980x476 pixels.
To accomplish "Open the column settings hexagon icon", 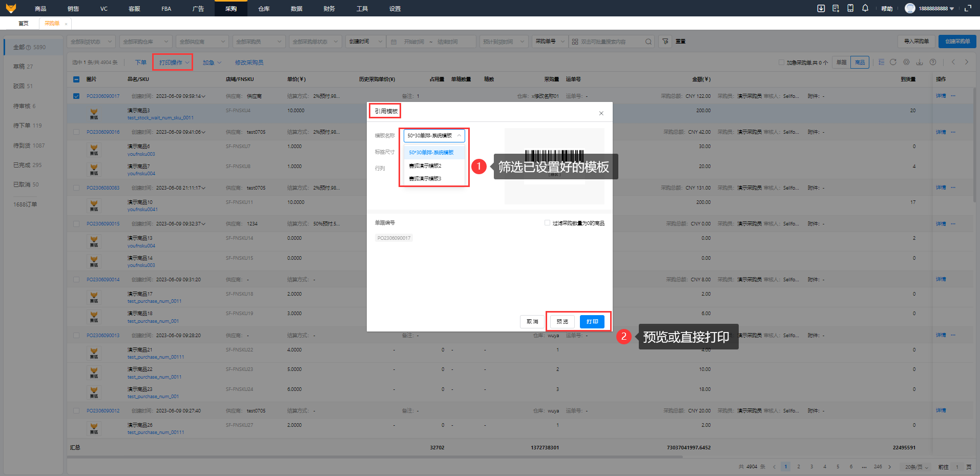I will coord(906,62).
